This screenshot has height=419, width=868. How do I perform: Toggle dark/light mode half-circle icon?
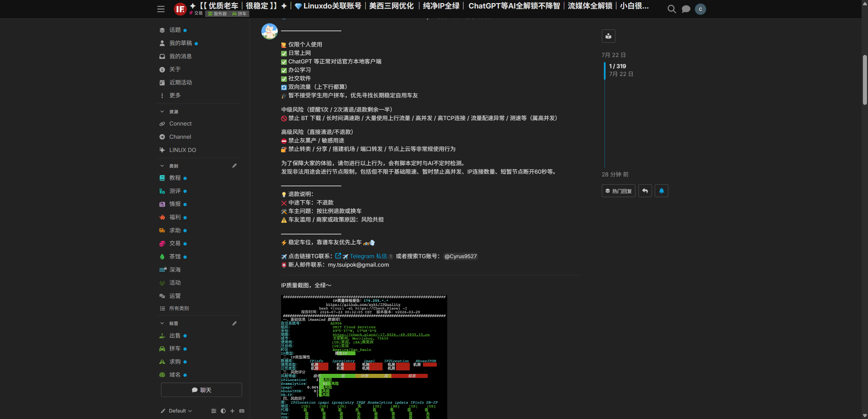pyautogui.click(x=223, y=411)
